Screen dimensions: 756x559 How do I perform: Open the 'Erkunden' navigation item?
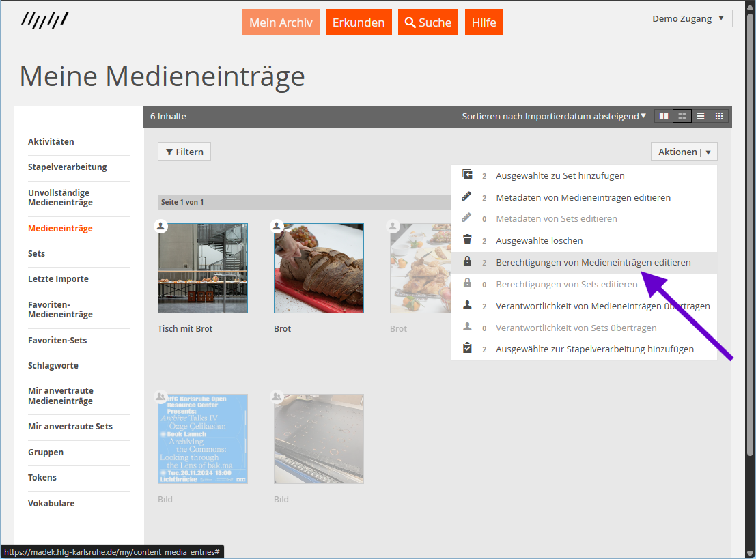359,22
